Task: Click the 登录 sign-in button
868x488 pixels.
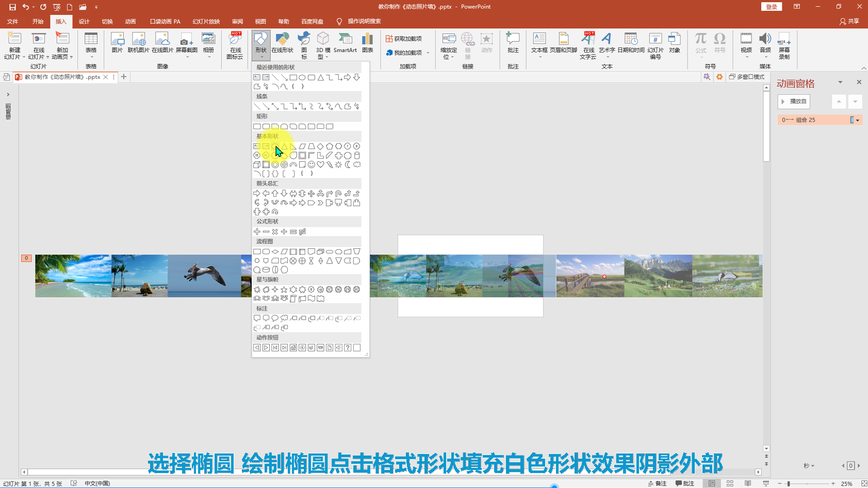Action: [771, 7]
